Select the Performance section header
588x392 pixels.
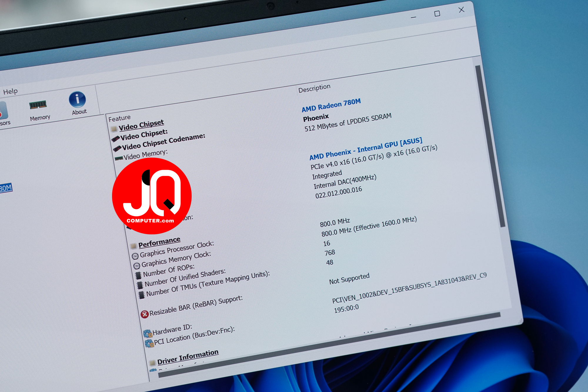click(x=159, y=242)
